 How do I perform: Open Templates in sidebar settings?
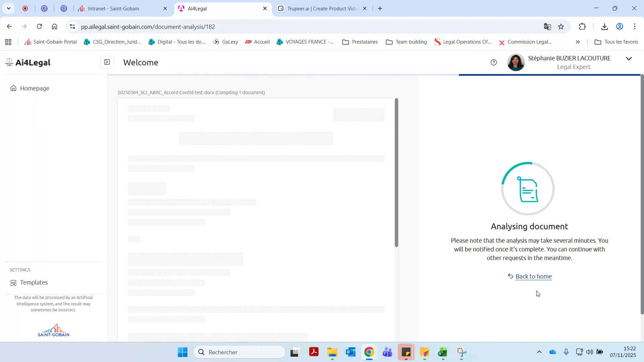34,282
